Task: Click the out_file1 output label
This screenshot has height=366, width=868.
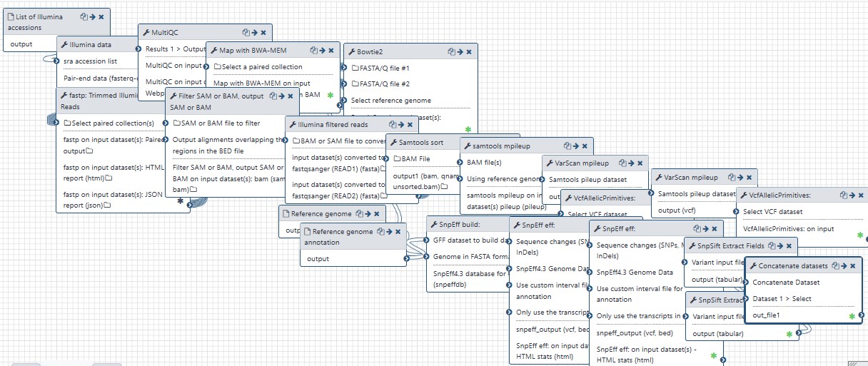Action: pos(767,315)
